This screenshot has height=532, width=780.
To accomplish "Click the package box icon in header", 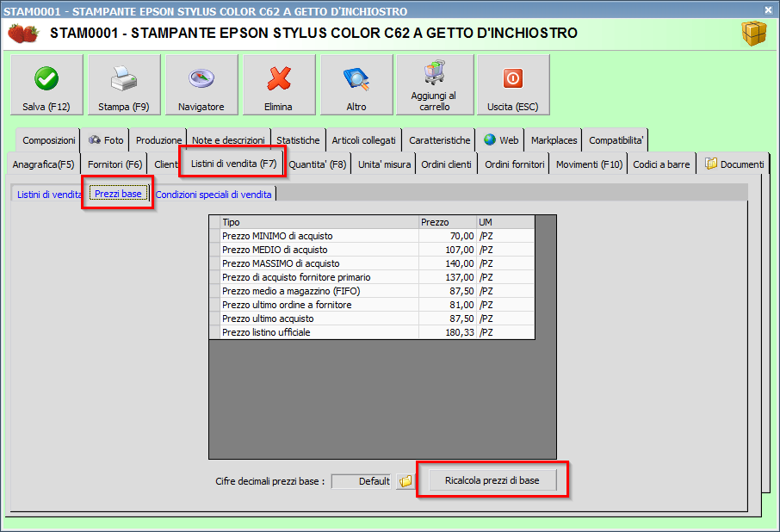I will click(754, 34).
